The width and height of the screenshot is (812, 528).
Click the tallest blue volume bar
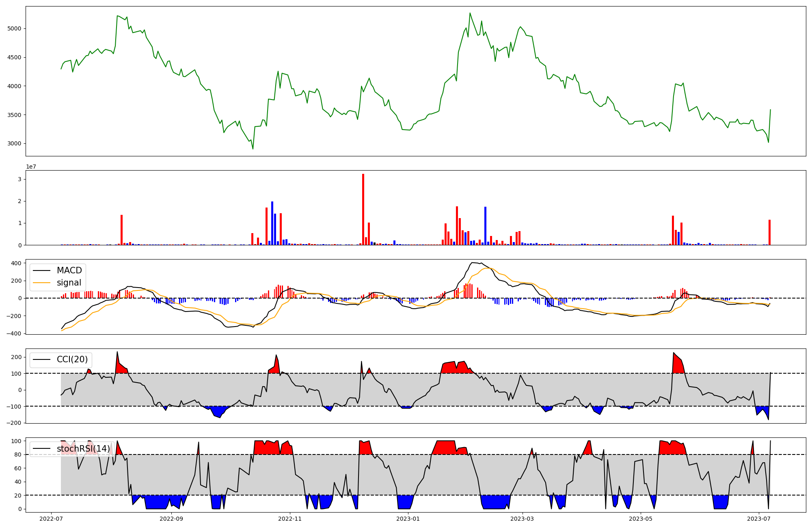coord(272,223)
